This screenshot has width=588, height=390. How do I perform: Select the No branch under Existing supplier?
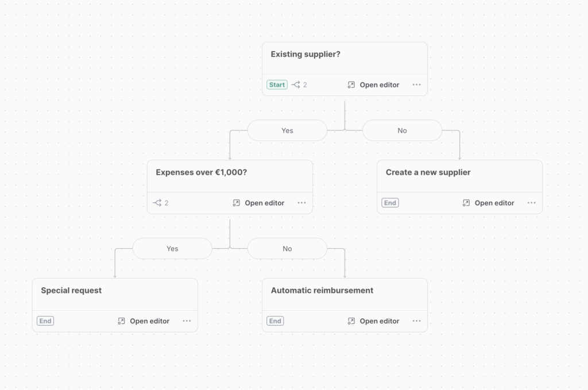(x=402, y=130)
